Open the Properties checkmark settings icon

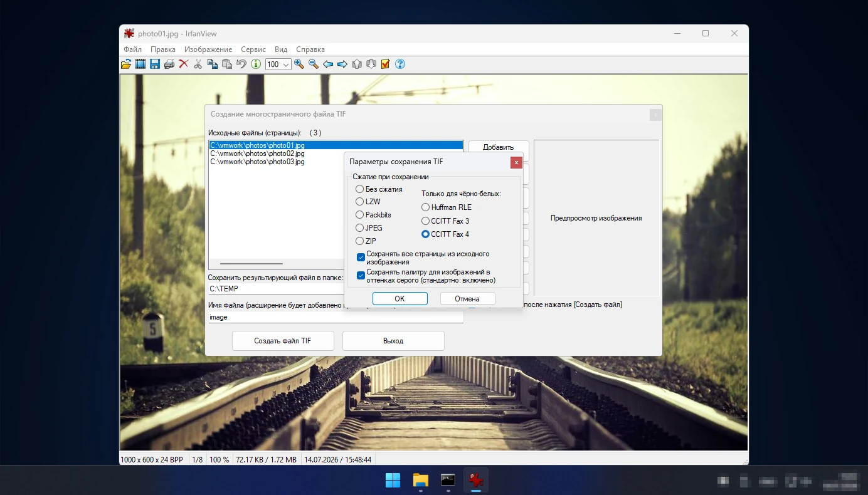click(386, 64)
